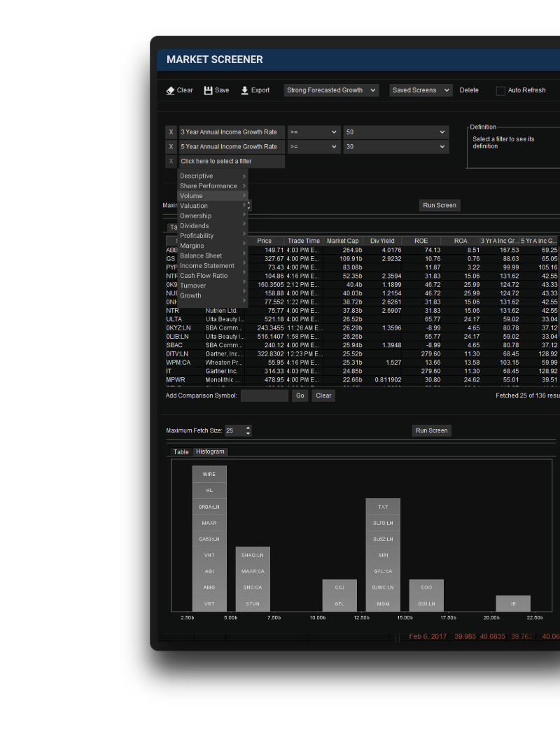Remove the 3 Year Annual Income Growth filter

170,132
